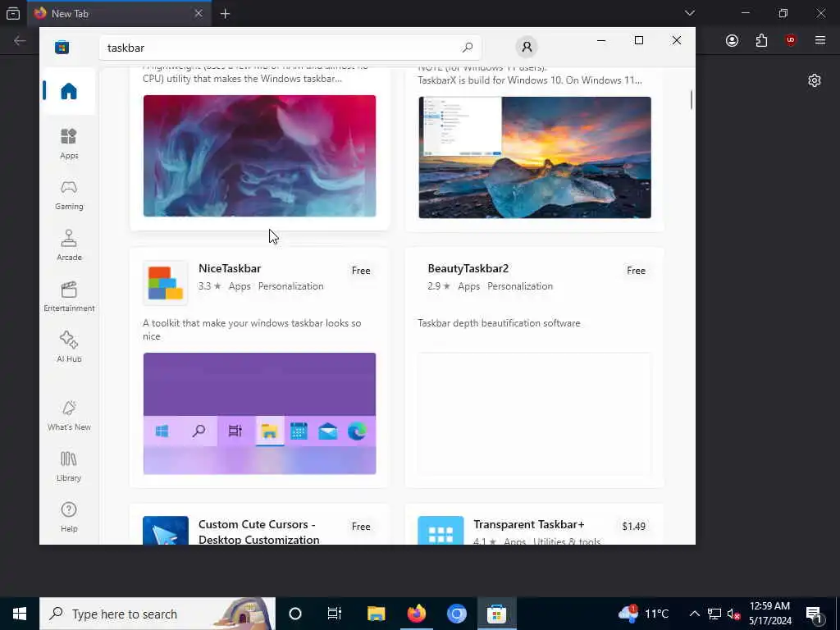Open the Custom Cute Cursors app icon
Image resolution: width=840 pixels, height=630 pixels.
tap(166, 531)
